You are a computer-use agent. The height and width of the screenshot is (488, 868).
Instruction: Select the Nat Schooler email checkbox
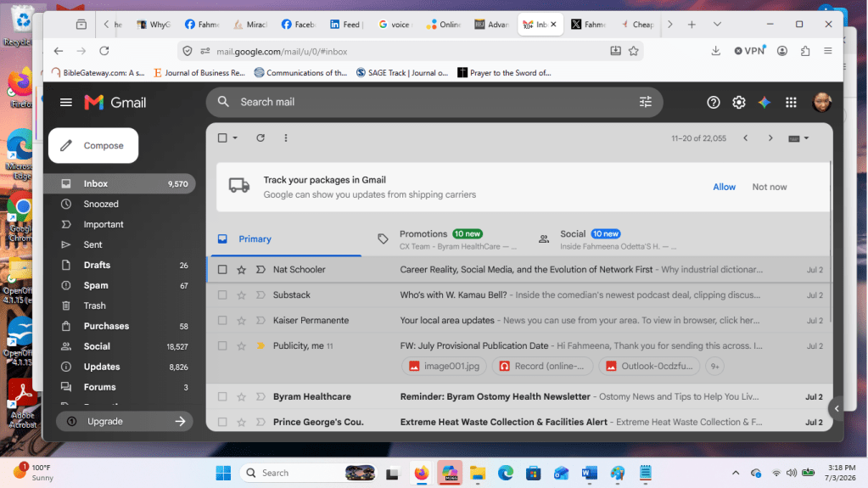click(x=222, y=270)
